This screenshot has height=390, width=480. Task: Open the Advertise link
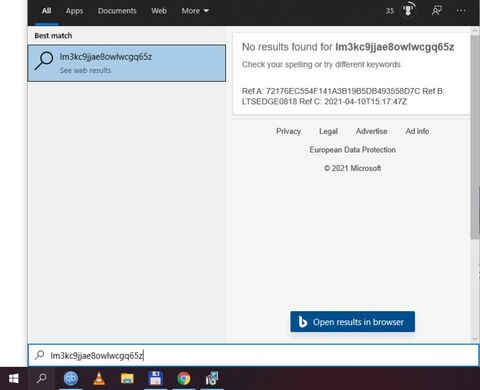coord(371,131)
